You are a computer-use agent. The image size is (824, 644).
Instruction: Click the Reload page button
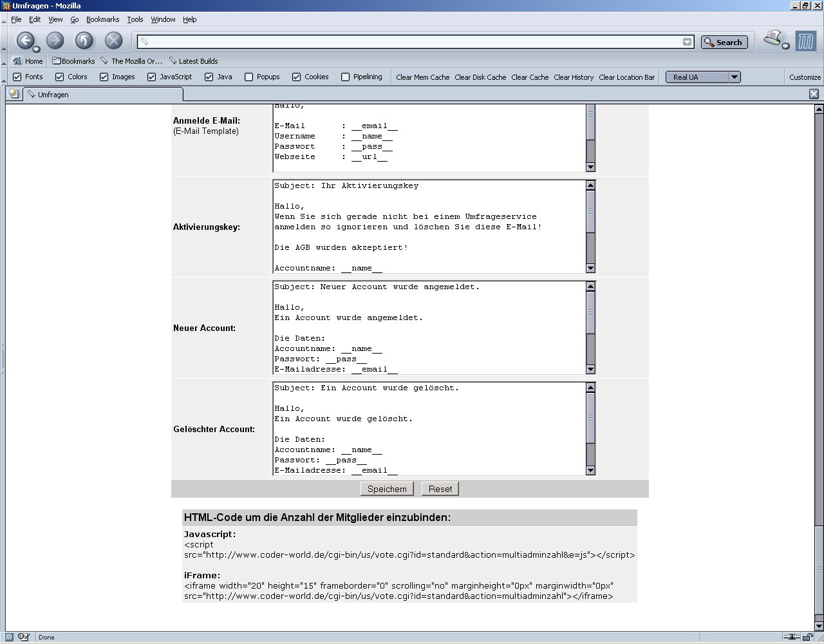pos(84,41)
